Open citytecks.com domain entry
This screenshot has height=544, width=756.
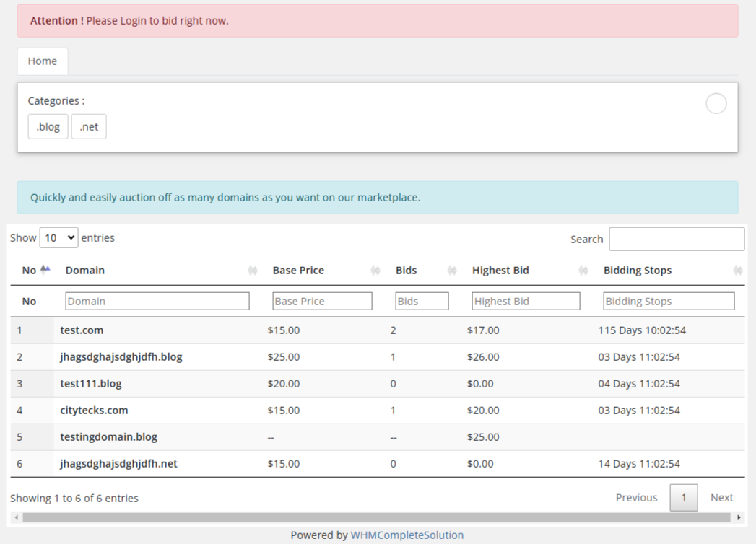click(x=94, y=411)
